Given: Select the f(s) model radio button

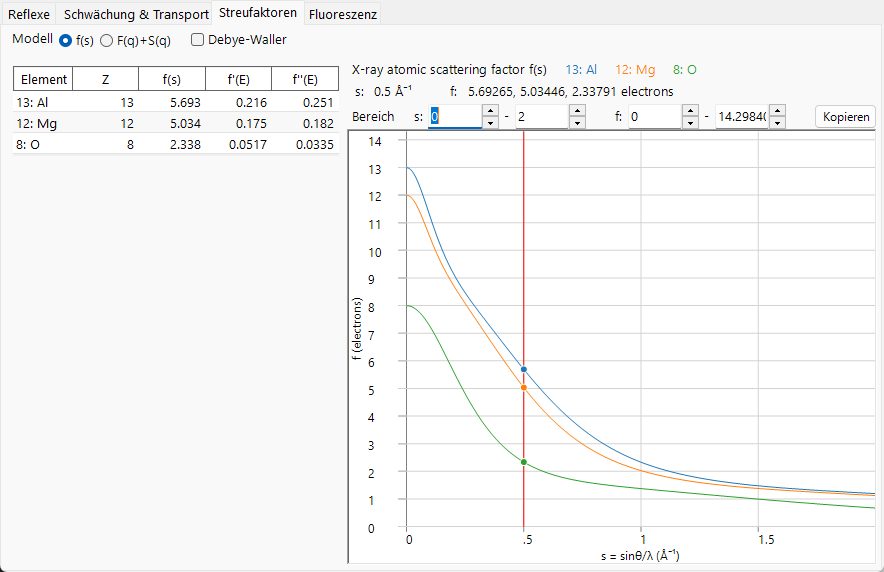Looking at the screenshot, I should [x=65, y=41].
